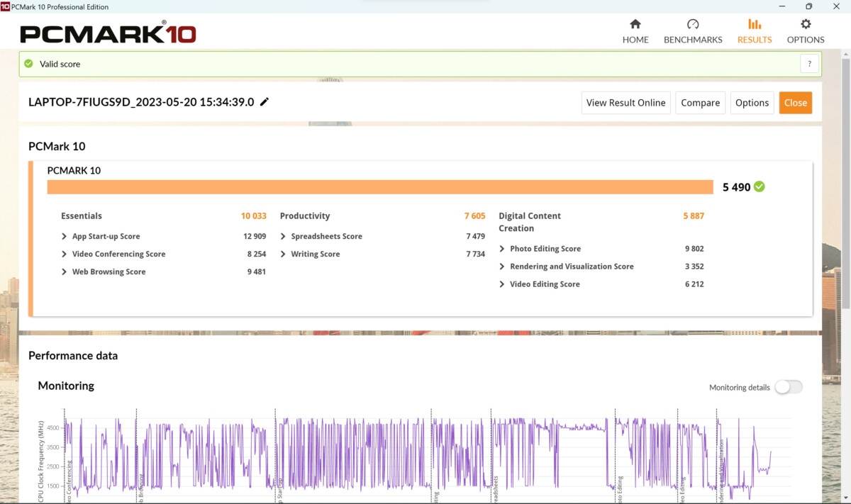Switch to the Benchmarks tab
The image size is (851, 504).
click(693, 32)
